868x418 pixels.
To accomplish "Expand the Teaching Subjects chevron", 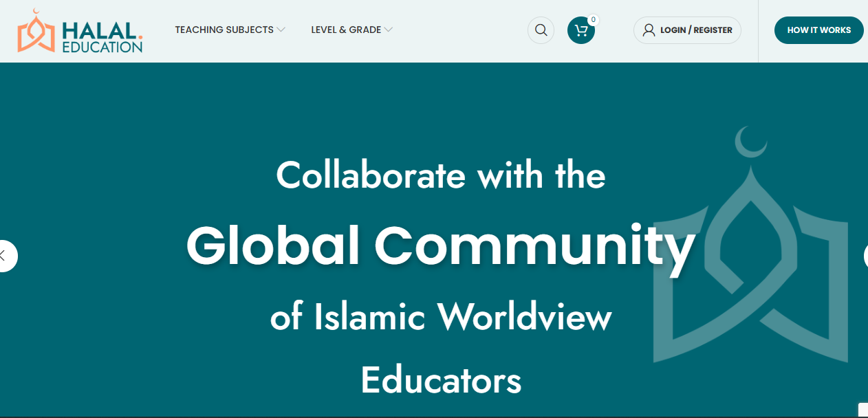I will pyautogui.click(x=281, y=30).
